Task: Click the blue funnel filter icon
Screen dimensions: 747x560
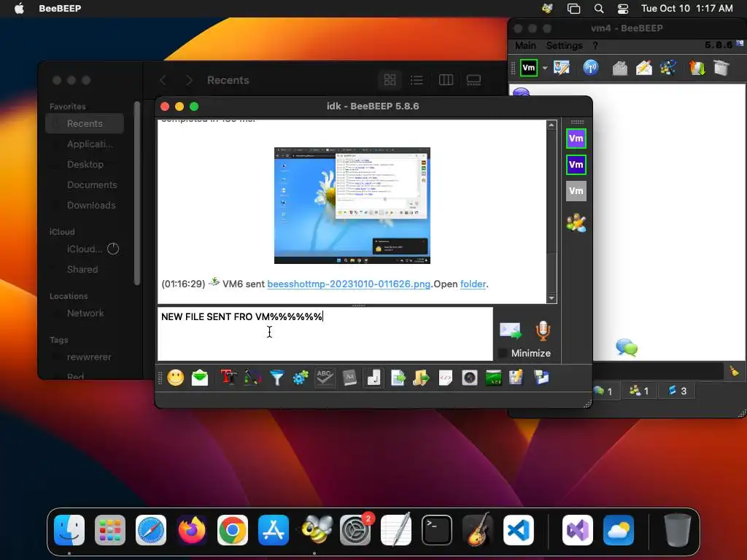Action: click(276, 378)
